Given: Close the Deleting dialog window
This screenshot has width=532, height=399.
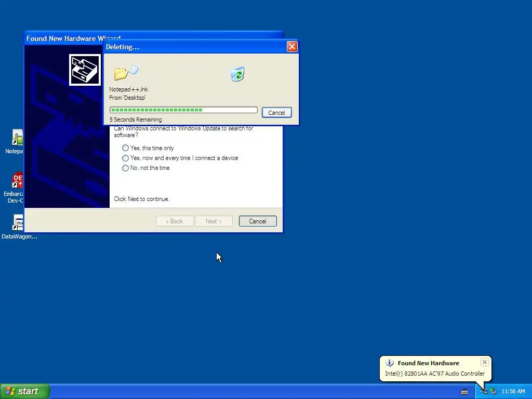Looking at the screenshot, I should coord(292,46).
